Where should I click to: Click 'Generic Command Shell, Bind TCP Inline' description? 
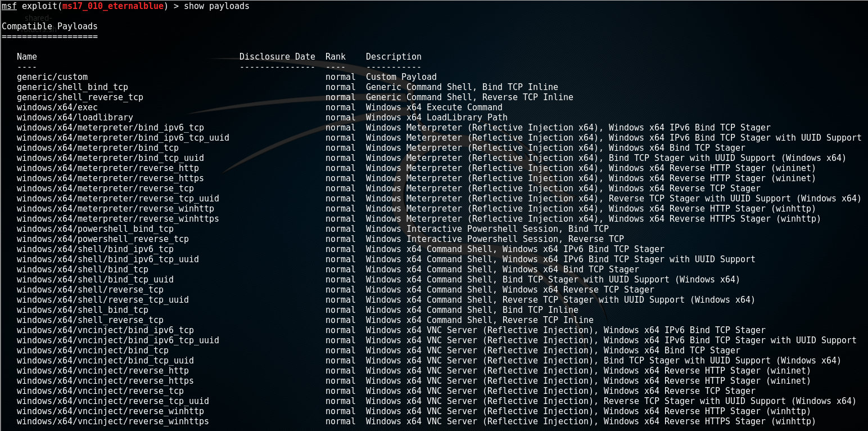(462, 87)
